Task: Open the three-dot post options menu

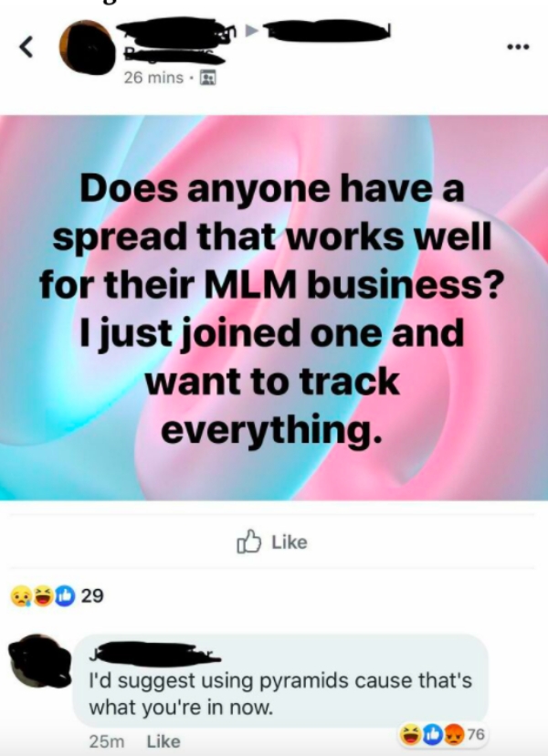Action: (518, 47)
